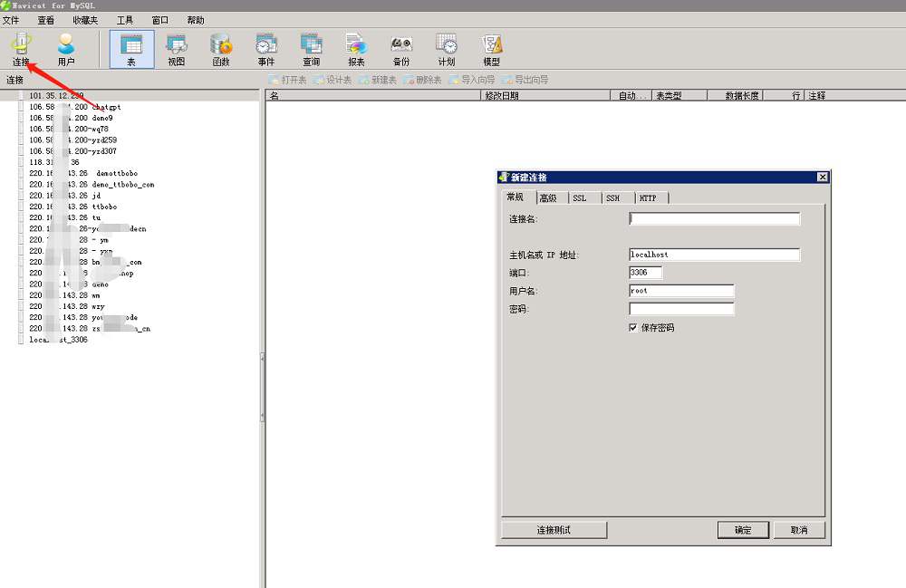
Task: Confirm dialog with 确定 button
Action: [x=743, y=530]
